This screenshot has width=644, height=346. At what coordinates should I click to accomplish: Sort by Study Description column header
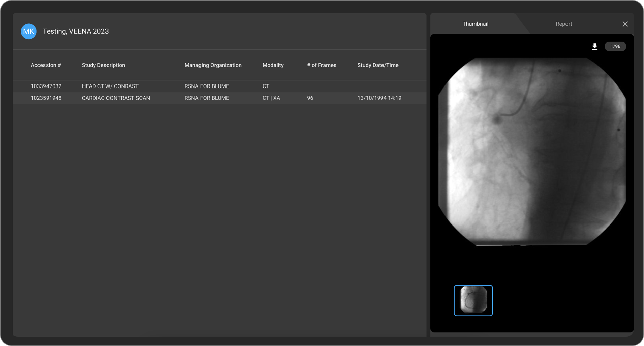[x=103, y=65]
